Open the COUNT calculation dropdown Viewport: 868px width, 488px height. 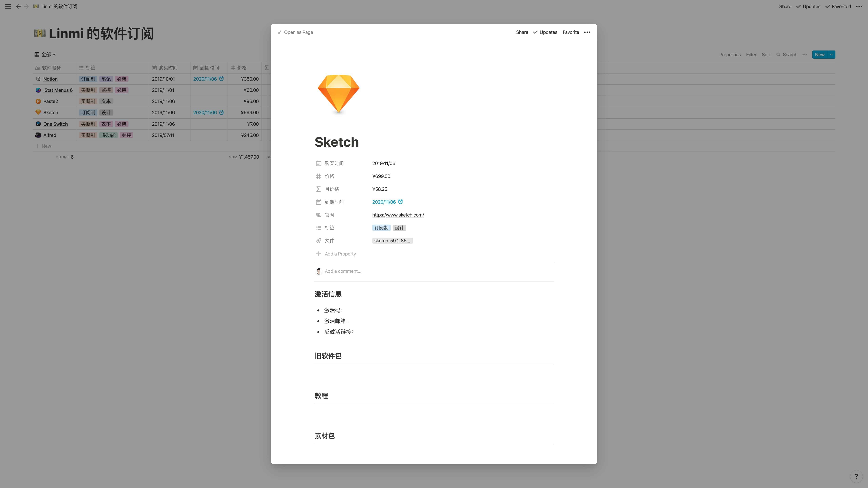click(64, 157)
